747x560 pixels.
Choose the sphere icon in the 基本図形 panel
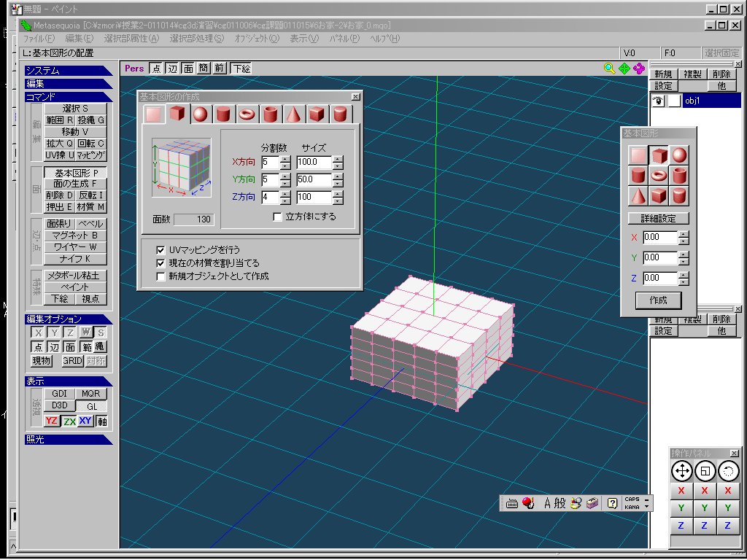click(679, 155)
